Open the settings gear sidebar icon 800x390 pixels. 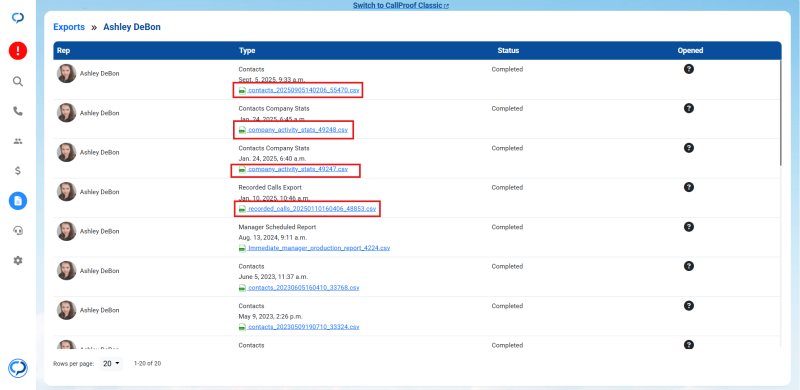pyautogui.click(x=18, y=260)
